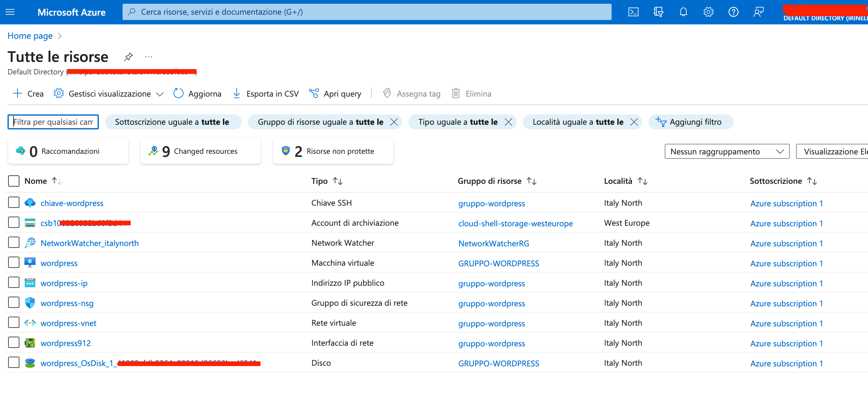Check the wordpress_OsDisk row checkbox
Viewport: 868px width, 417px height.
coord(14,363)
